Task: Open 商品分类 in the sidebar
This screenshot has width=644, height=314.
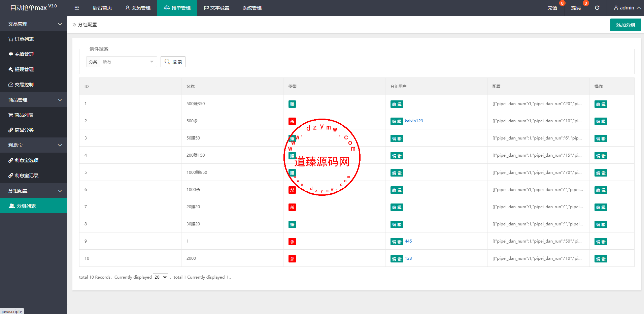Action: (34, 130)
